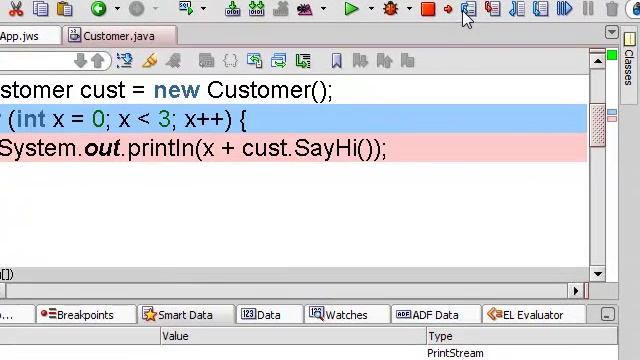Find next with the down arrow
Viewport: 640px width, 360px height.
[80, 61]
